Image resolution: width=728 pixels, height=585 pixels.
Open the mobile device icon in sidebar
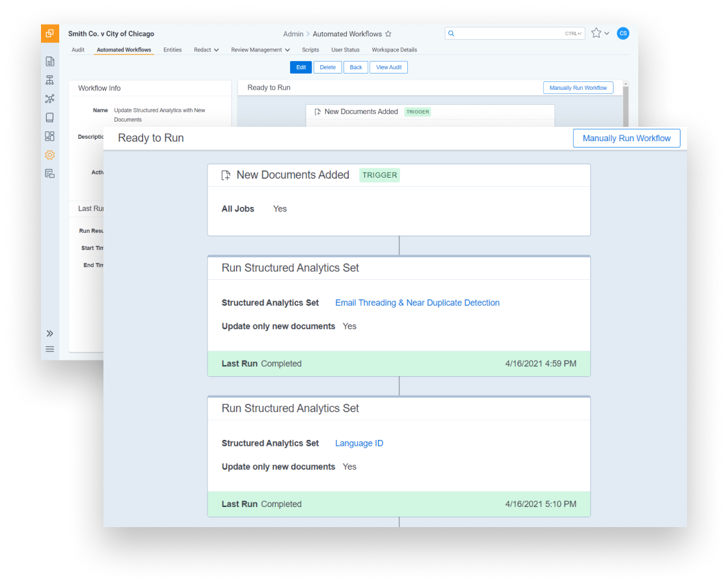tap(50, 117)
